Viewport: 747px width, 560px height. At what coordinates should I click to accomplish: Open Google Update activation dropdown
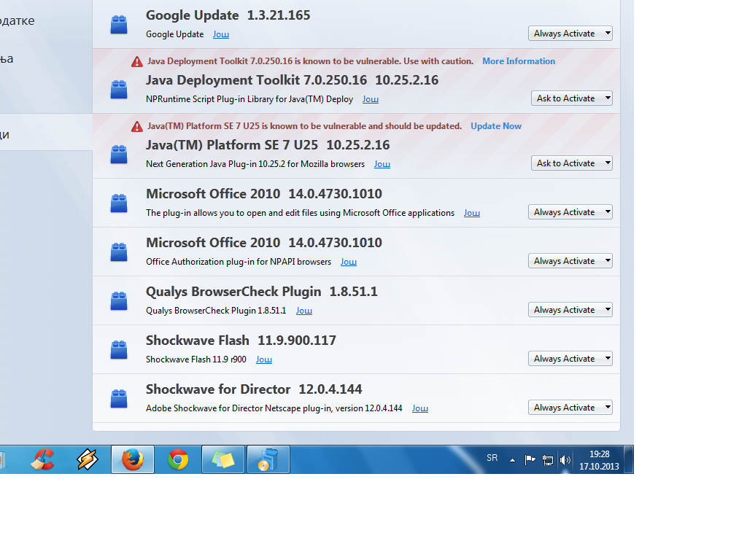click(570, 34)
